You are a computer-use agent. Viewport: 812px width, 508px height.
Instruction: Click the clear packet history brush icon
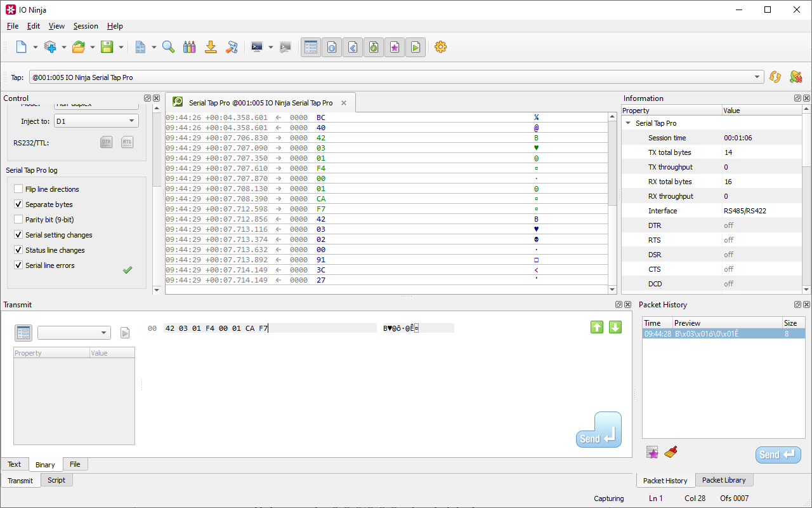coord(671,452)
